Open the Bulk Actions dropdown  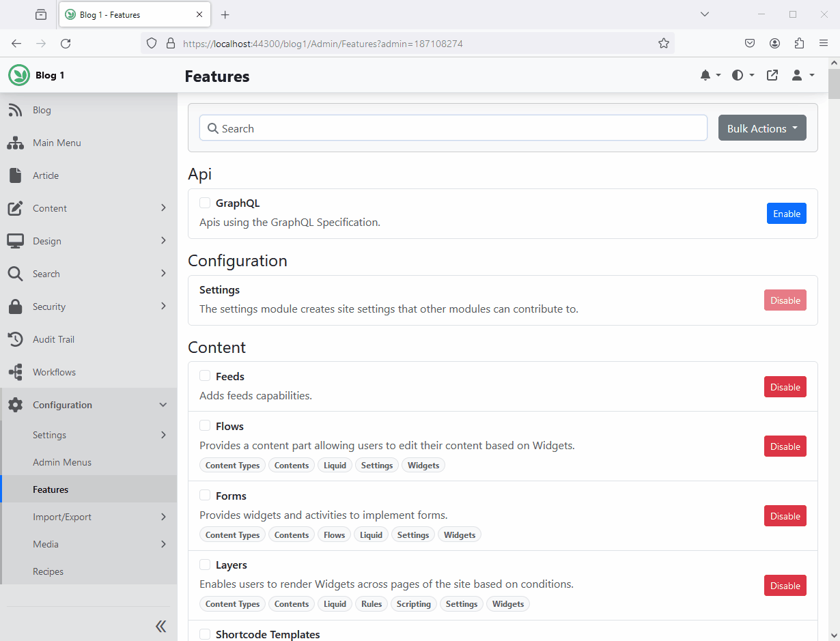[762, 128]
